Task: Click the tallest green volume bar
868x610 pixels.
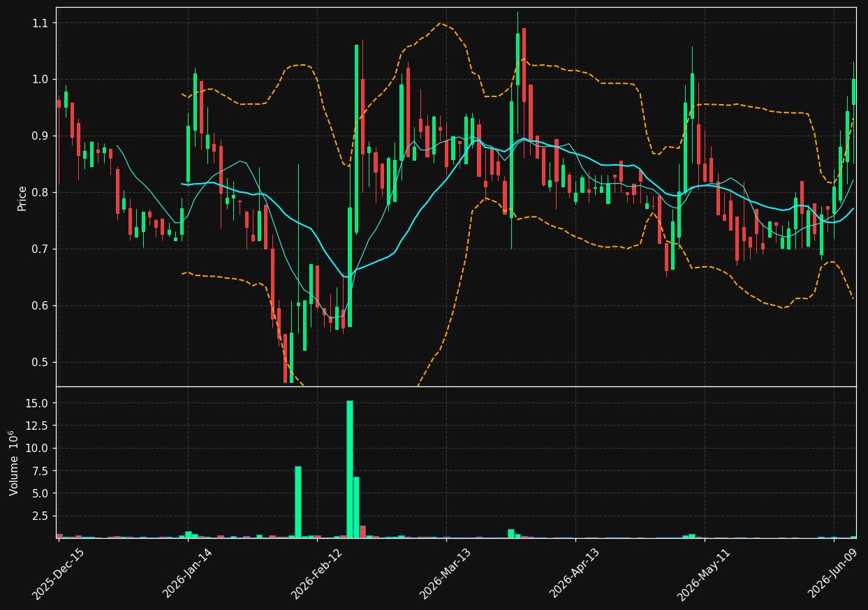Action: pyautogui.click(x=350, y=469)
